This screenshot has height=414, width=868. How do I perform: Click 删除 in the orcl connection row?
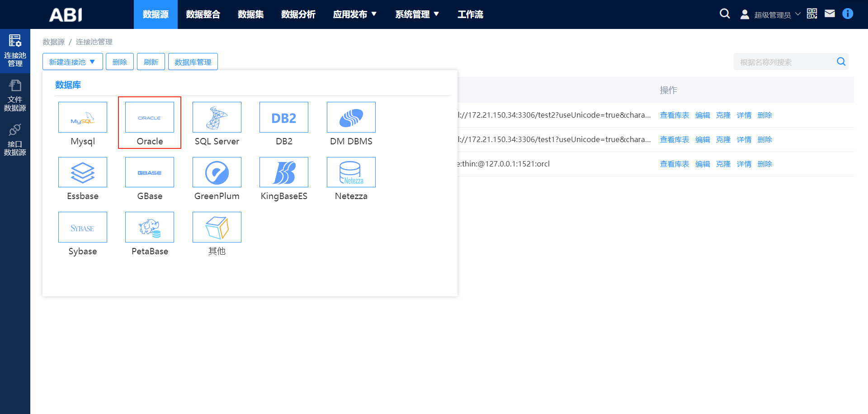click(x=765, y=164)
